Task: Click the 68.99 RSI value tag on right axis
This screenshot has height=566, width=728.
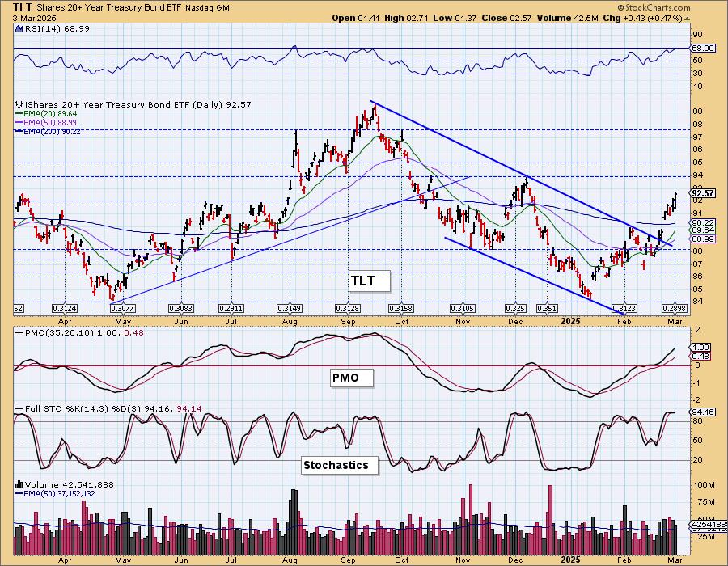Action: (x=702, y=49)
